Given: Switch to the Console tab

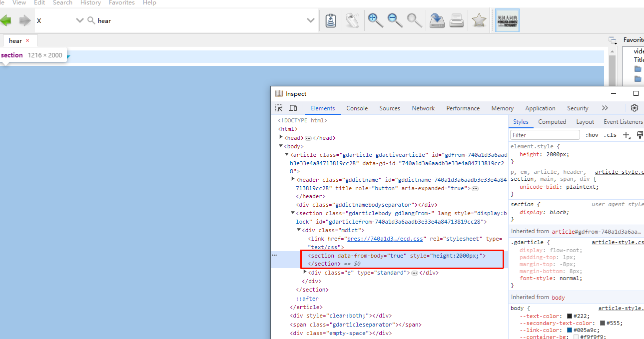Looking at the screenshot, I should coord(357,108).
